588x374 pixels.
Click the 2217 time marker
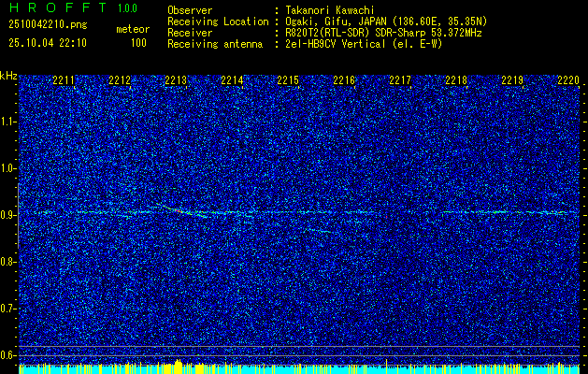(400, 80)
